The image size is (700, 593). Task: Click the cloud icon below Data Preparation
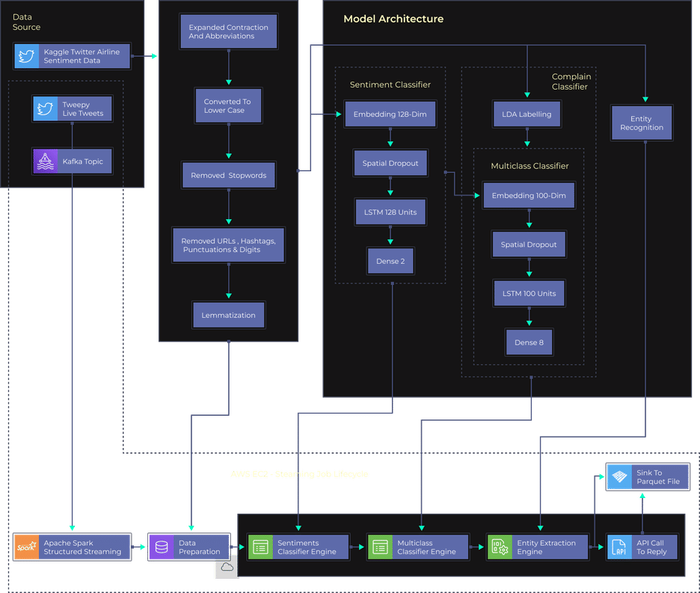coord(227,568)
